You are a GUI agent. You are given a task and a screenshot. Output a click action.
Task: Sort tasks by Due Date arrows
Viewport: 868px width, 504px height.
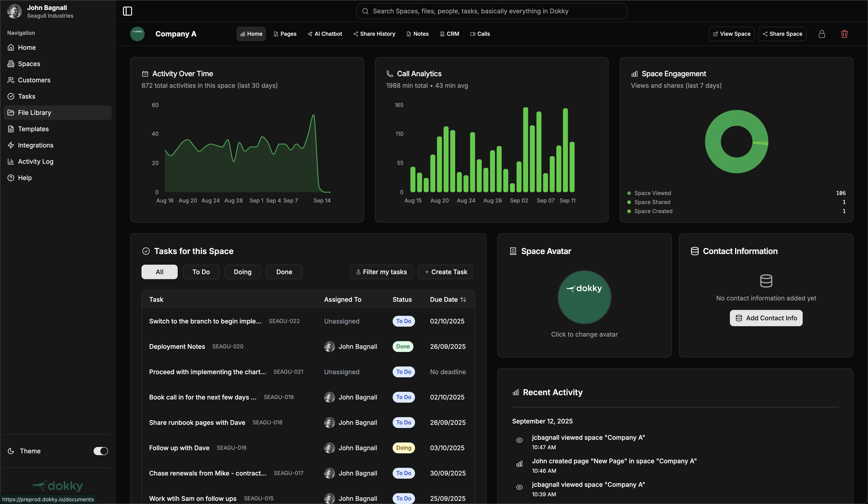click(x=463, y=300)
